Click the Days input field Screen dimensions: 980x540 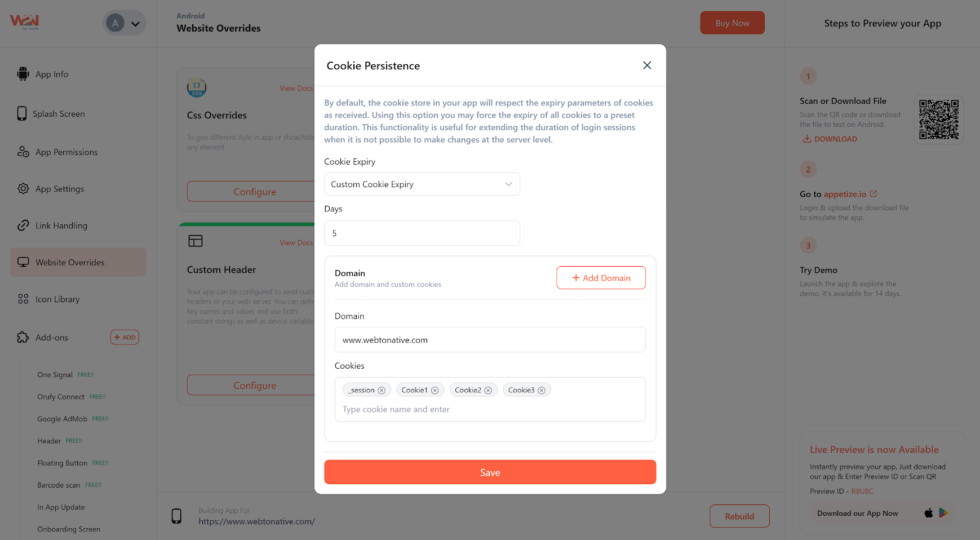point(422,233)
